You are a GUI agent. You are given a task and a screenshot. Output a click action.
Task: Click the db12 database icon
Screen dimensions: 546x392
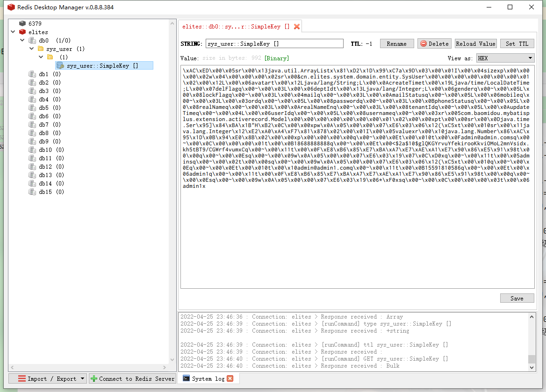tap(32, 166)
